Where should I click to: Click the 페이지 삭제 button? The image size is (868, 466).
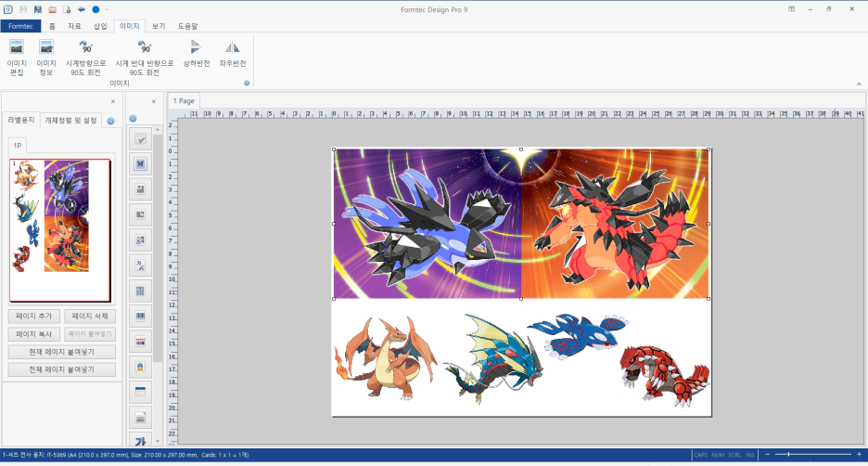pos(90,316)
